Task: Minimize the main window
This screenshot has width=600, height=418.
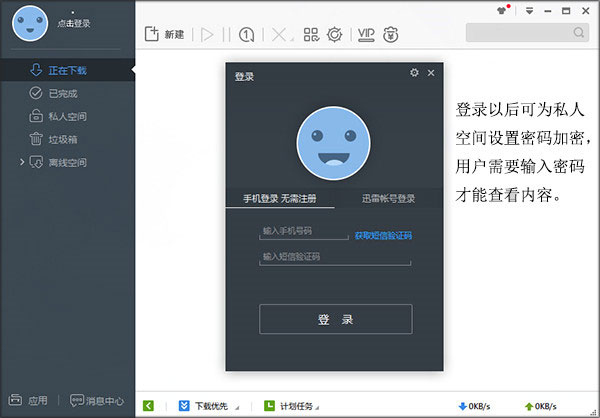Action: click(x=548, y=11)
